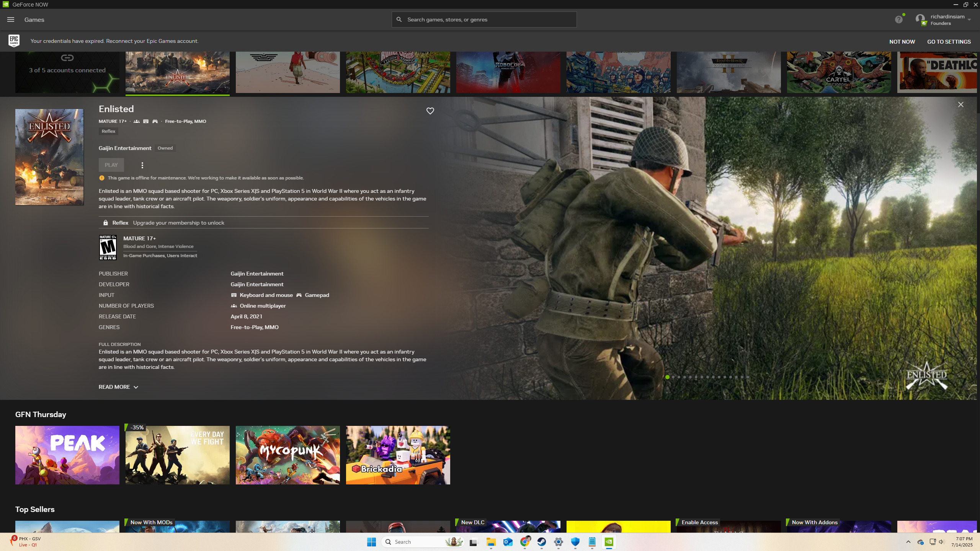Focus the search games input field
980x551 pixels.
tap(484, 20)
